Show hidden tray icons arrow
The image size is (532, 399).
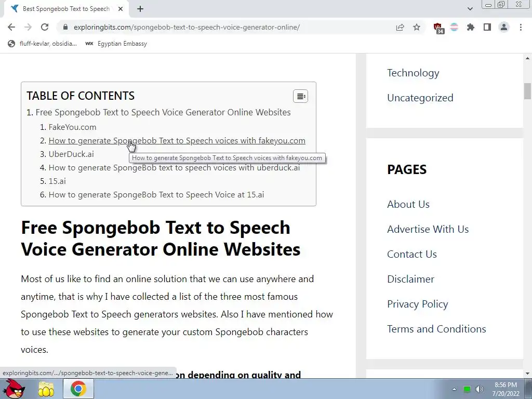click(x=454, y=389)
